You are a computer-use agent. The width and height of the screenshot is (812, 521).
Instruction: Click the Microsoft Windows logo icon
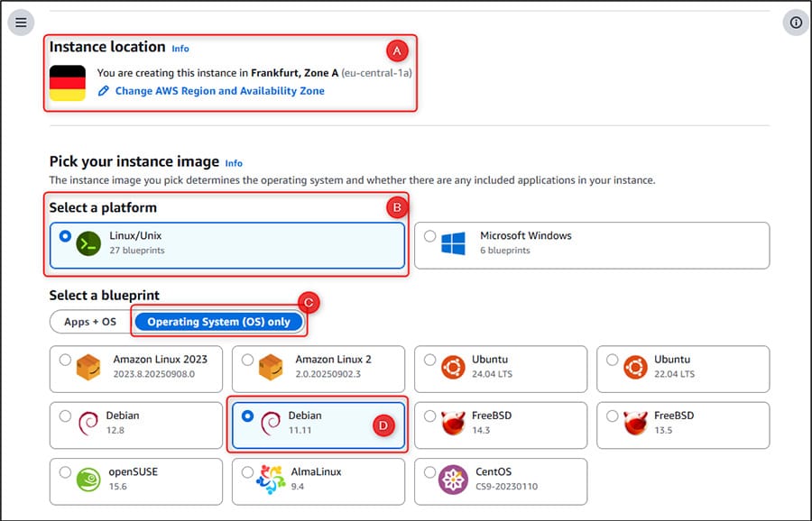coord(453,243)
